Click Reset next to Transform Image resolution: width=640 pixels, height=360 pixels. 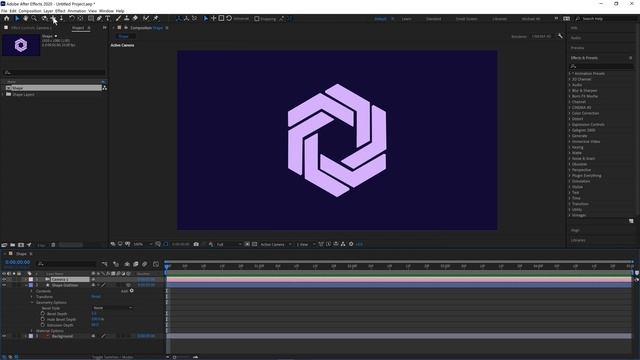96,297
